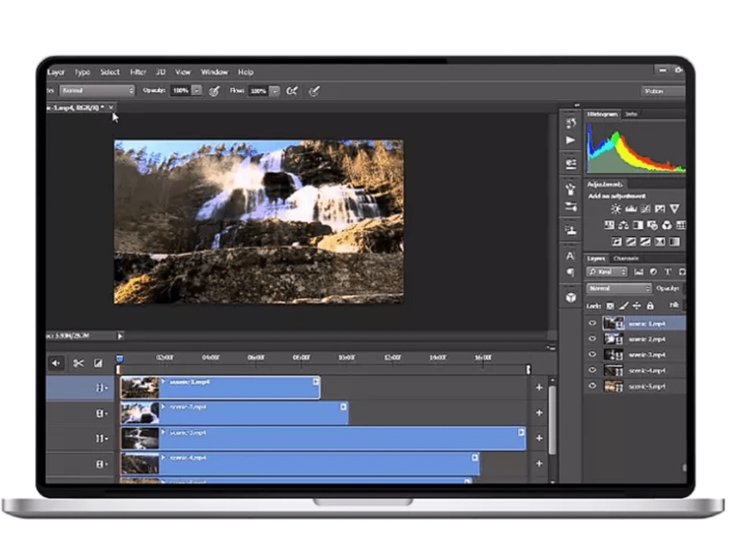Click the plus button on first track
The height and width of the screenshot is (560, 747).
539,388
